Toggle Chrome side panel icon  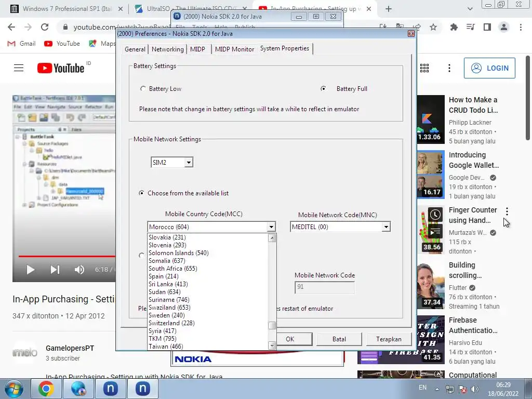point(487,27)
